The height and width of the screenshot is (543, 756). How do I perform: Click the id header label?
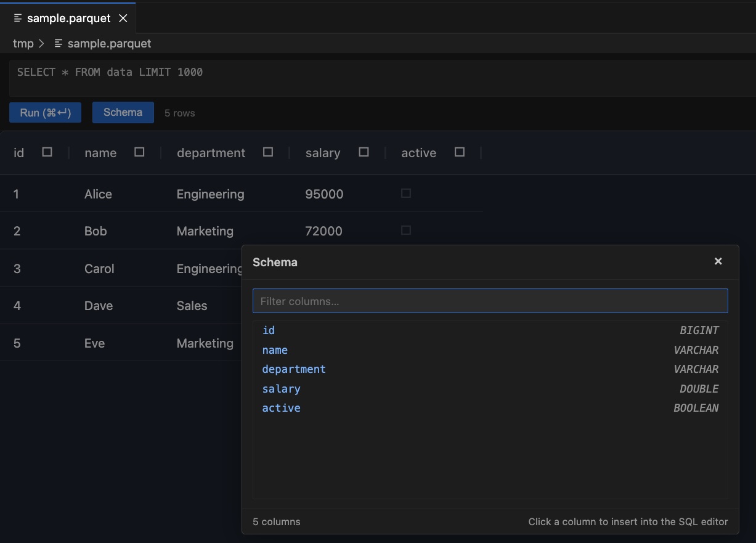tap(19, 153)
